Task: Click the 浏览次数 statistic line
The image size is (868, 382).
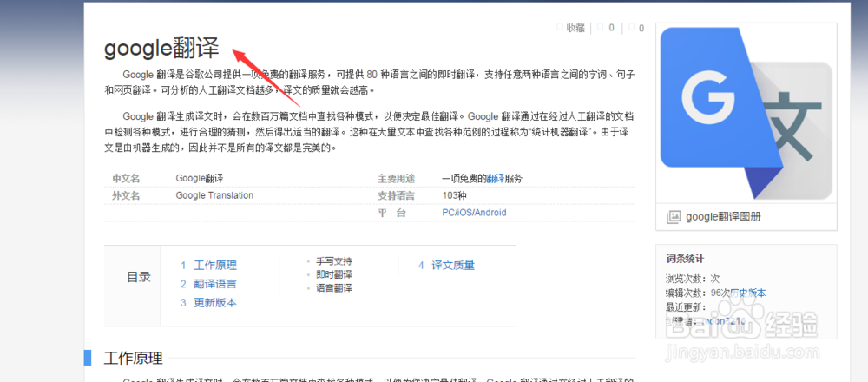Action: coord(693,279)
